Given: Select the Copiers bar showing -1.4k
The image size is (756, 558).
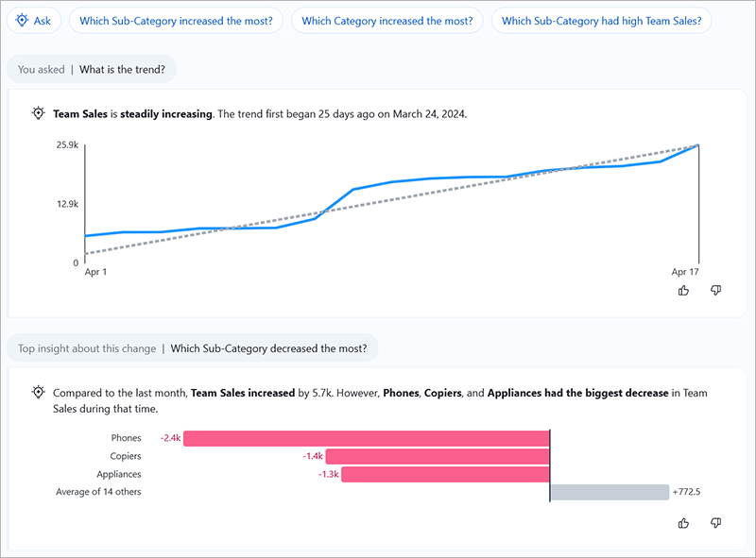Looking at the screenshot, I should point(439,455).
